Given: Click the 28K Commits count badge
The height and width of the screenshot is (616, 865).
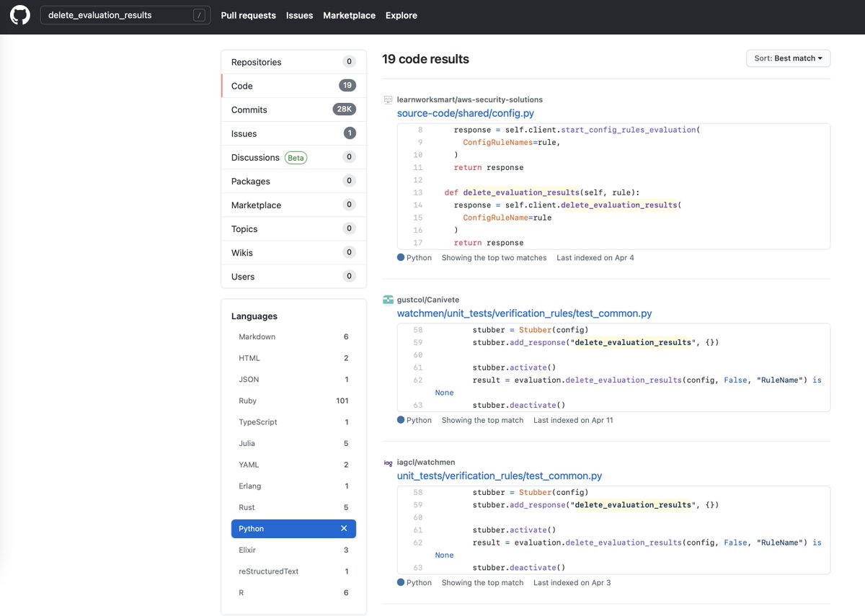Looking at the screenshot, I should (344, 110).
